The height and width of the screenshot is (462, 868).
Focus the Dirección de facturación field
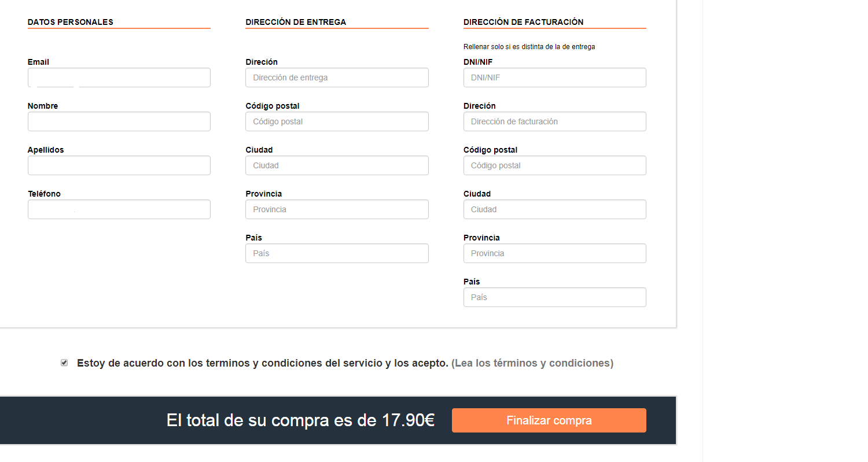(555, 121)
